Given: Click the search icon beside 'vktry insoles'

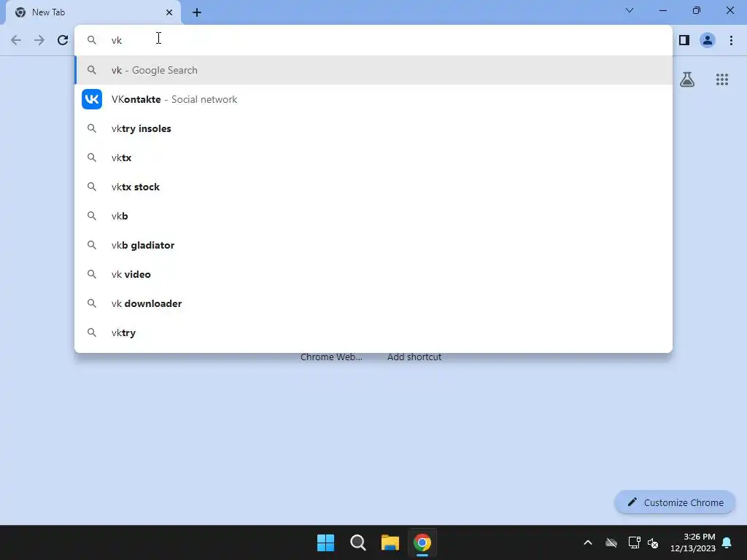Looking at the screenshot, I should pos(91,128).
